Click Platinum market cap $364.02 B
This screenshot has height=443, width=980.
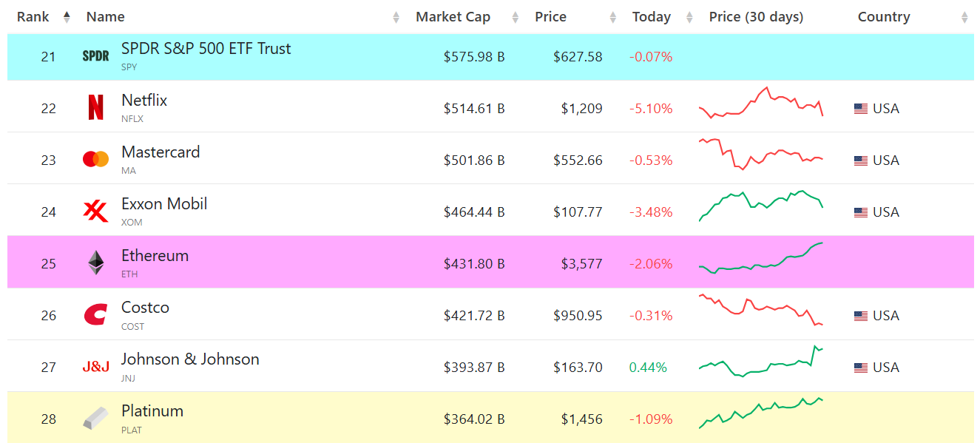point(474,419)
